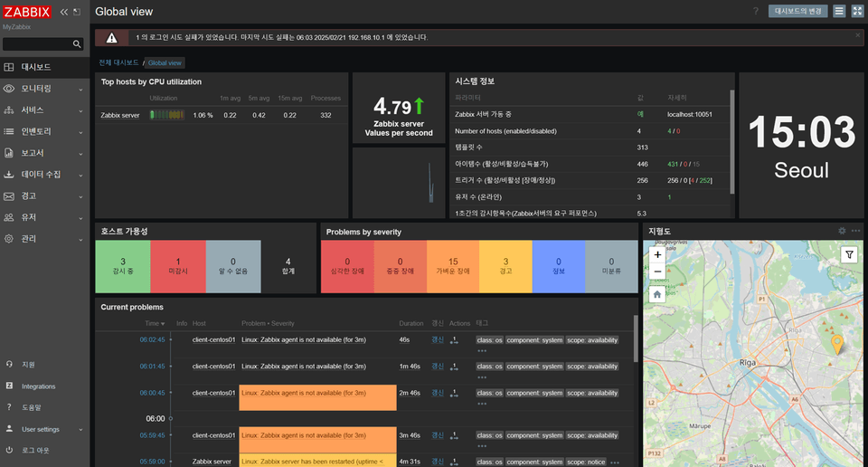The height and width of the screenshot is (467, 868).
Task: Click the Values per second graph widget
Action: click(x=399, y=182)
